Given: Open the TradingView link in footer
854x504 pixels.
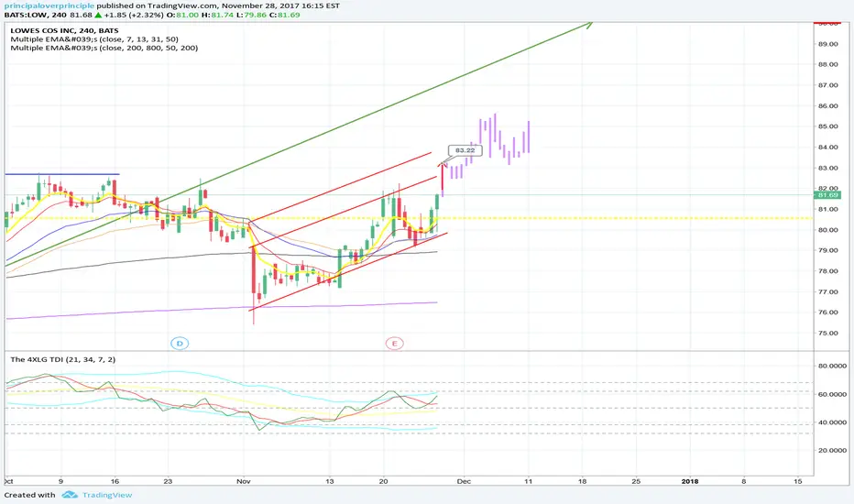Looking at the screenshot, I should [107, 495].
